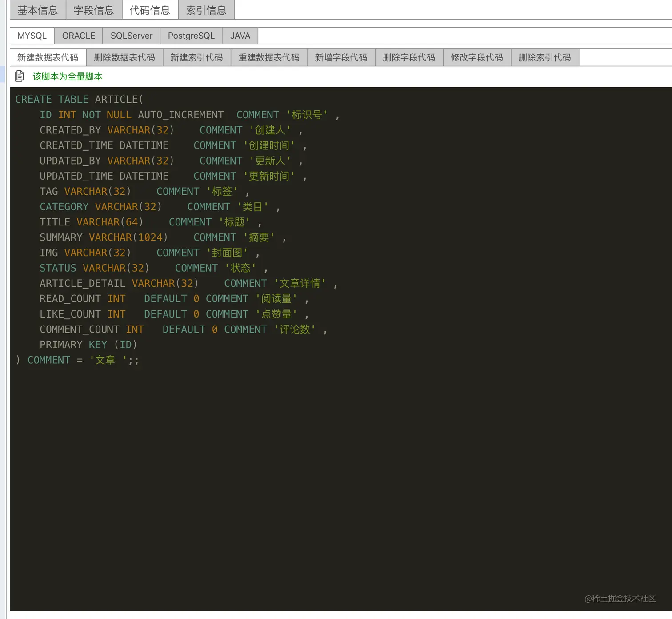Click the '文章详情' comment string
672x619 pixels.
click(x=300, y=283)
